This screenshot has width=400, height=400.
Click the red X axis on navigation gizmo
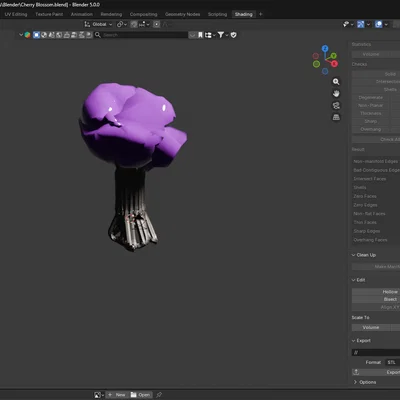(x=334, y=63)
